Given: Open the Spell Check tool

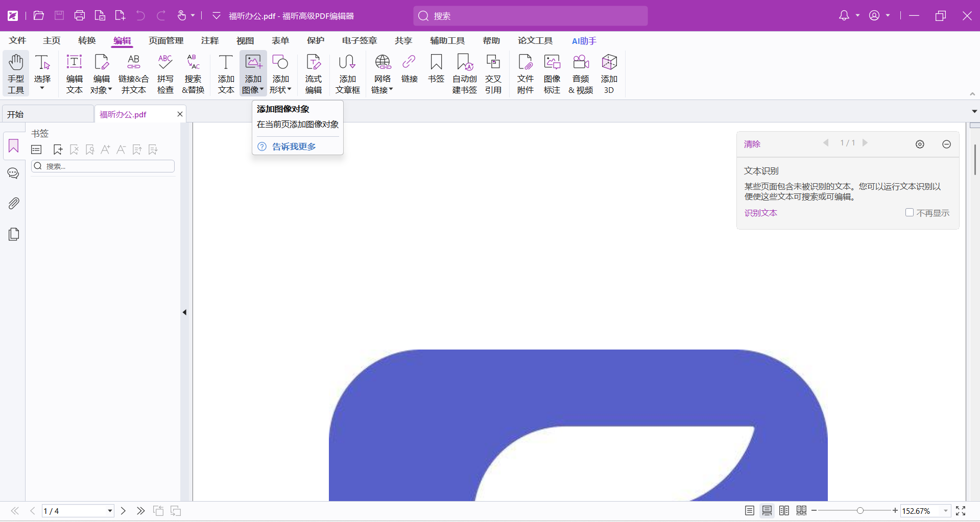Looking at the screenshot, I should (x=165, y=74).
